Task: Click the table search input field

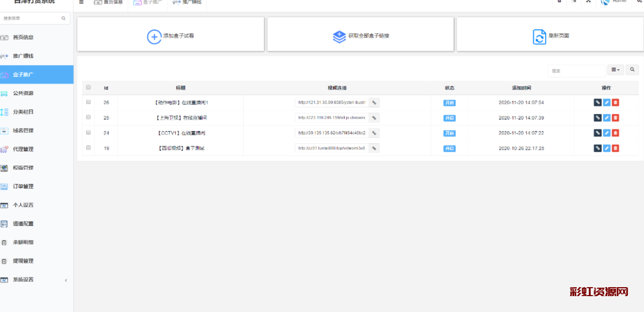Action: tap(576, 70)
